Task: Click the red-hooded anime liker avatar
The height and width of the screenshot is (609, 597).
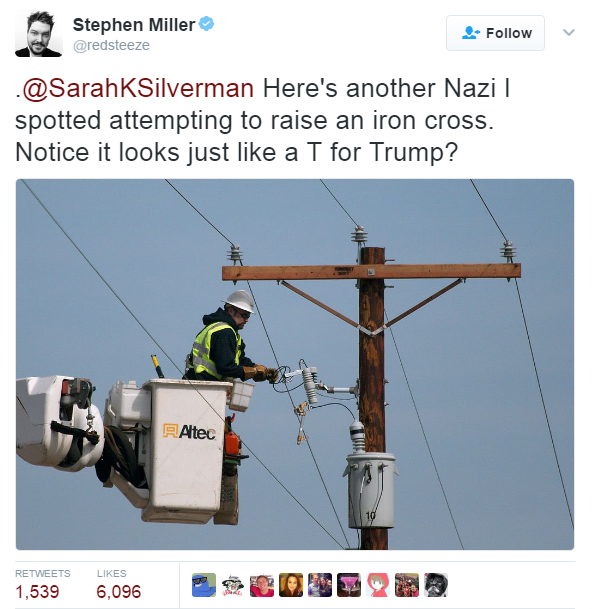Action: [x=378, y=585]
